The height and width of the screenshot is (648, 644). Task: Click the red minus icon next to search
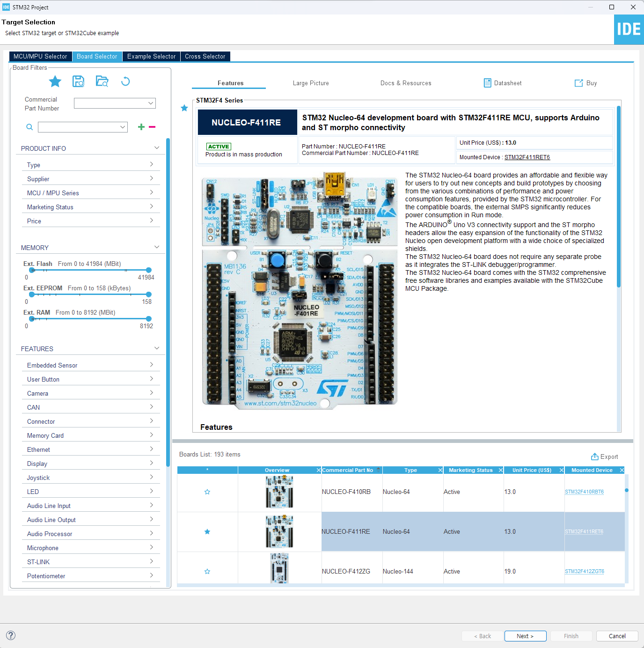point(152,127)
